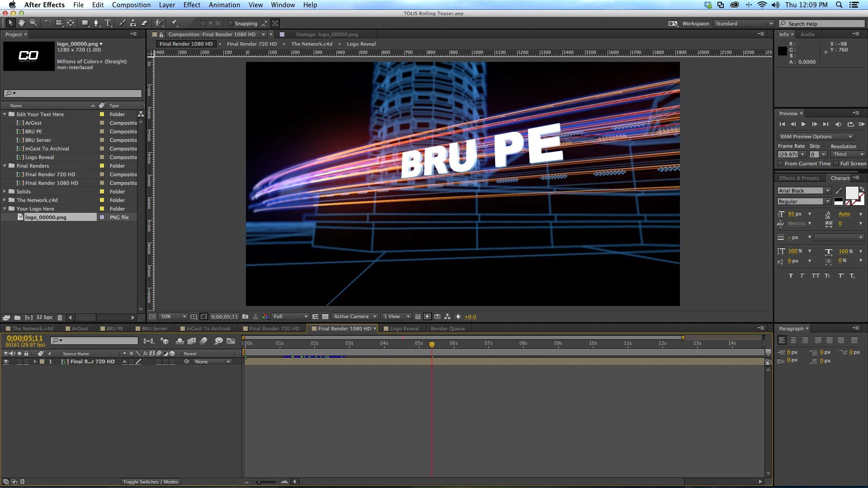Open the Animation menu
868x488 pixels.
224,5
